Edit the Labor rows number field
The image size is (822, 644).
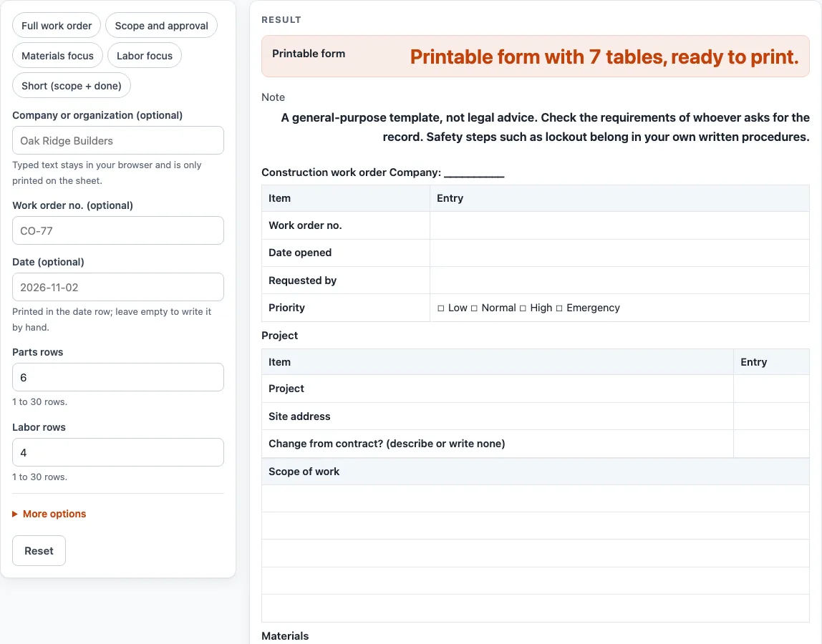coord(118,452)
